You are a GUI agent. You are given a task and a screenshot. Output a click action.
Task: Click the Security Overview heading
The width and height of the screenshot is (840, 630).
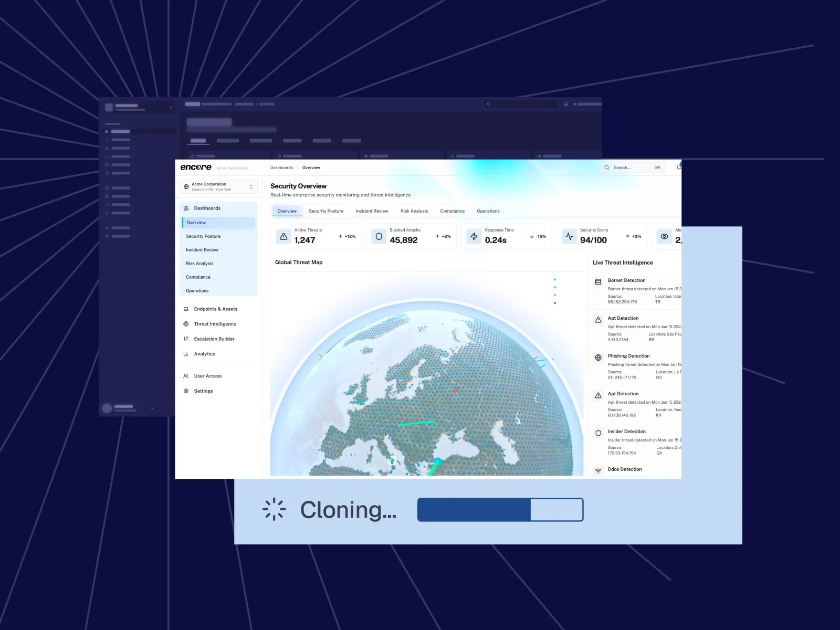point(298,186)
